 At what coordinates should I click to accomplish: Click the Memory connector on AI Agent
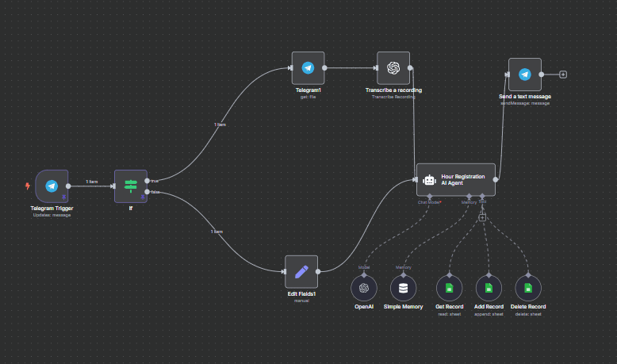coord(469,196)
